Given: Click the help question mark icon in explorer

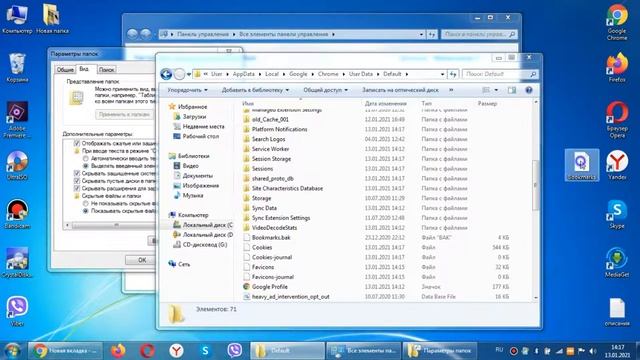Looking at the screenshot, I should point(529,90).
